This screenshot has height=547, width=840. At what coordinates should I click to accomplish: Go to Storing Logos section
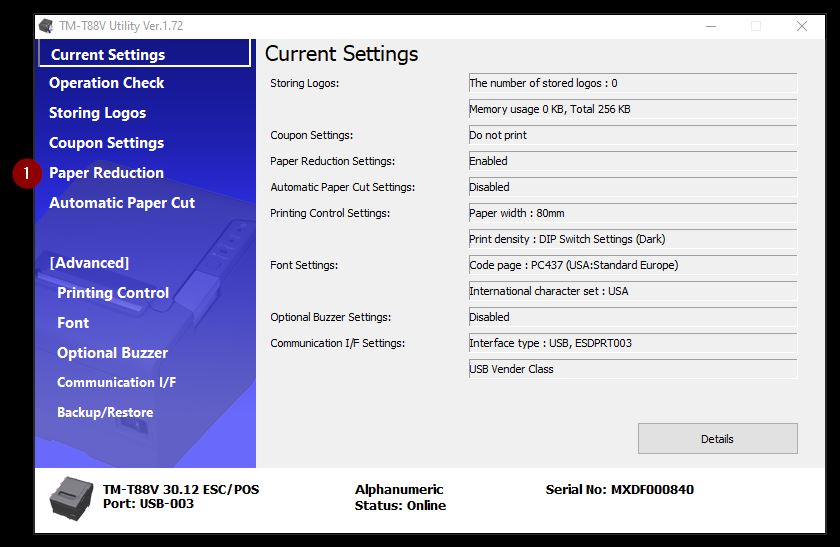pyautogui.click(x=98, y=113)
